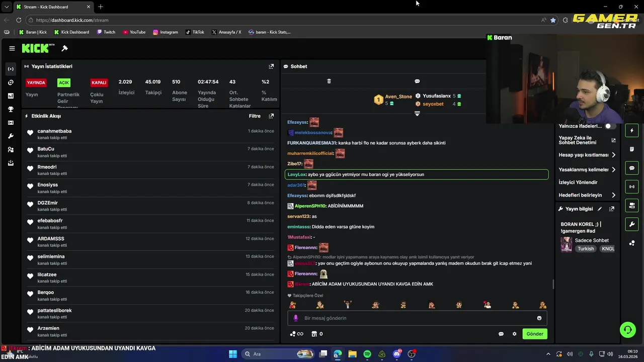Open the TikTok bookmark
This screenshot has height=362, width=644.
195,32
